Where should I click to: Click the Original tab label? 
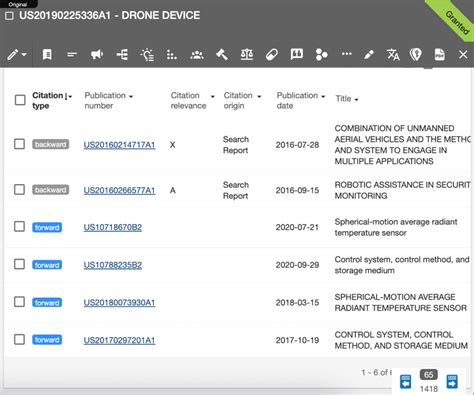tap(18, 4)
